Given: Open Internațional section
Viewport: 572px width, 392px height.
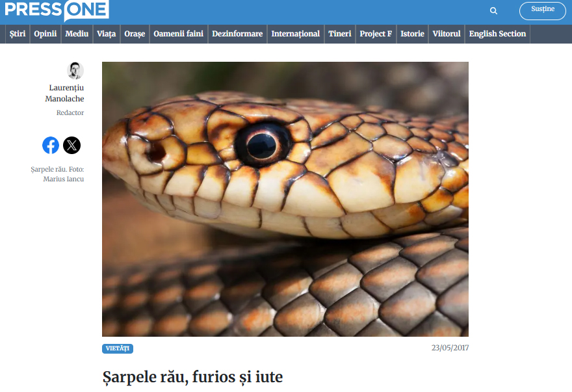Looking at the screenshot, I should pos(296,34).
